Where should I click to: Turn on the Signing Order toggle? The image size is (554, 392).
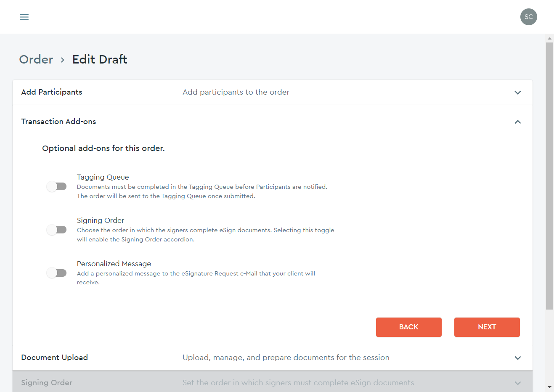click(56, 230)
